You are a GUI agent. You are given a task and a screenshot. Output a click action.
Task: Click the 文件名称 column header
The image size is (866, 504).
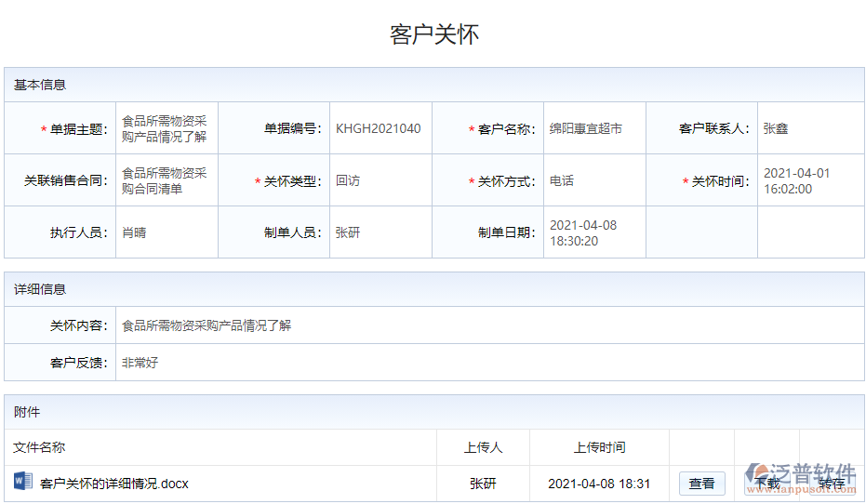tap(39, 447)
